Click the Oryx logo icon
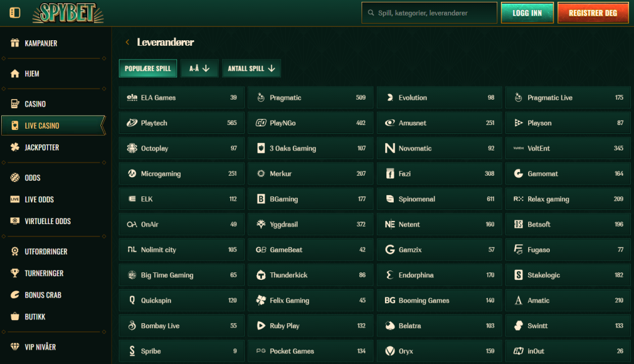The image size is (634, 364). coord(390,351)
